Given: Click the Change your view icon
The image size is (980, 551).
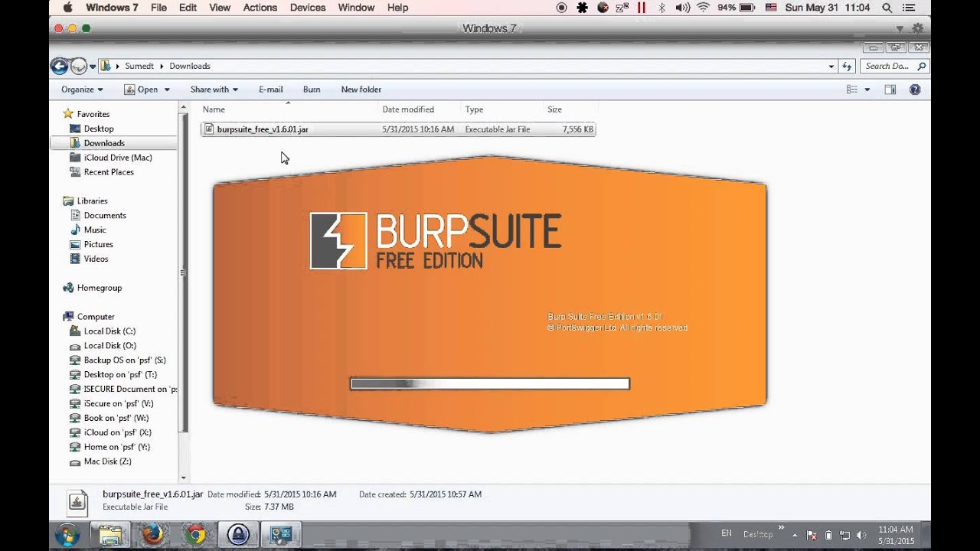Looking at the screenshot, I should click(x=852, y=90).
